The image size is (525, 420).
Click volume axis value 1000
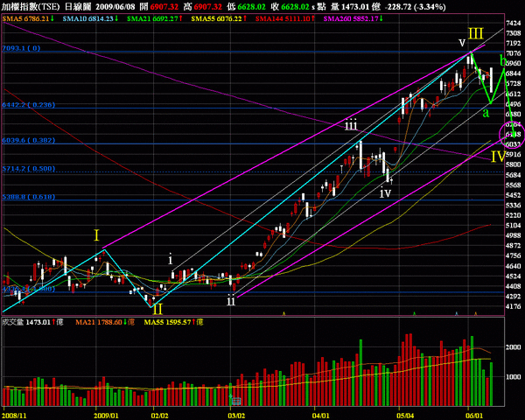[x=514, y=377]
